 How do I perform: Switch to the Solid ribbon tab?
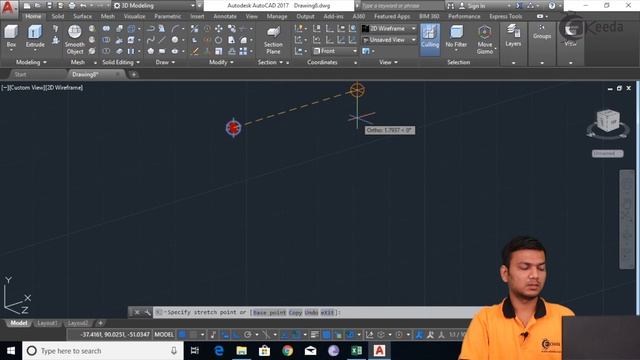[58, 16]
